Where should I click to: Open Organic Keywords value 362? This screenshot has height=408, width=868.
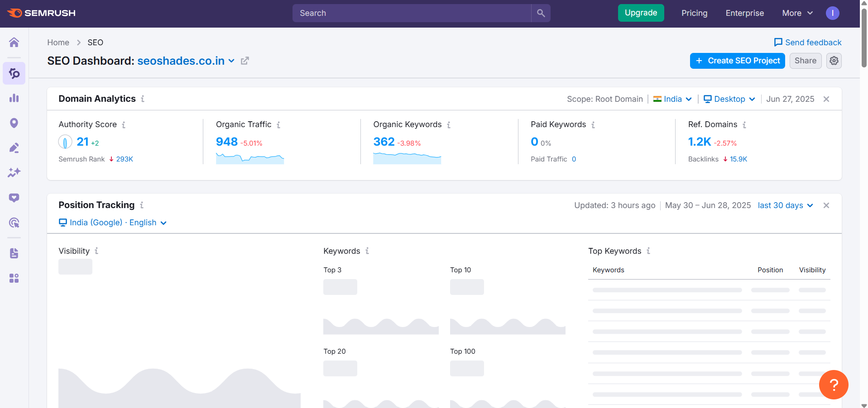coord(384,142)
